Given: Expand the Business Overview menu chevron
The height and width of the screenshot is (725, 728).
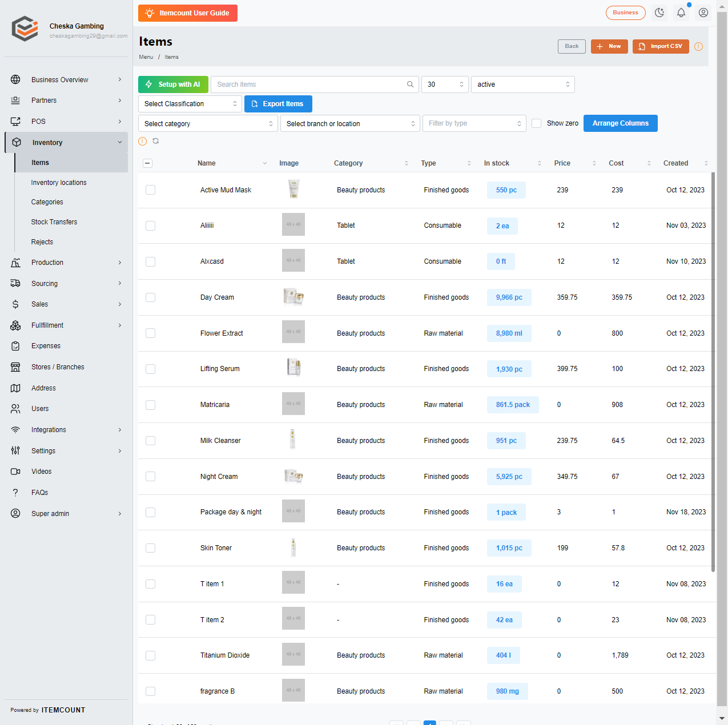Looking at the screenshot, I should point(120,79).
